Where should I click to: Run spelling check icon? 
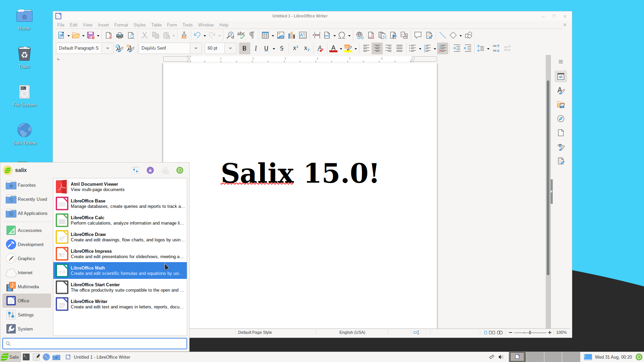[241, 36]
